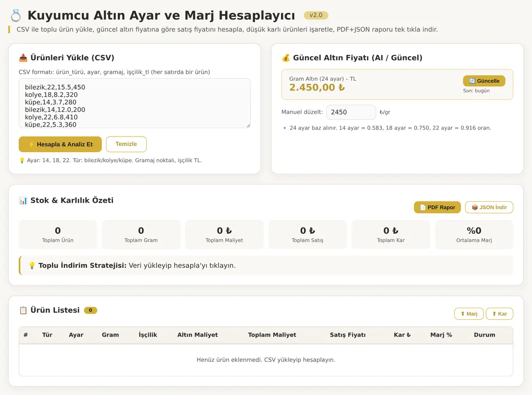Click the money bag icon beside Güncel Altın Fiyatı
Screen dimensions: 532x395
(286, 58)
